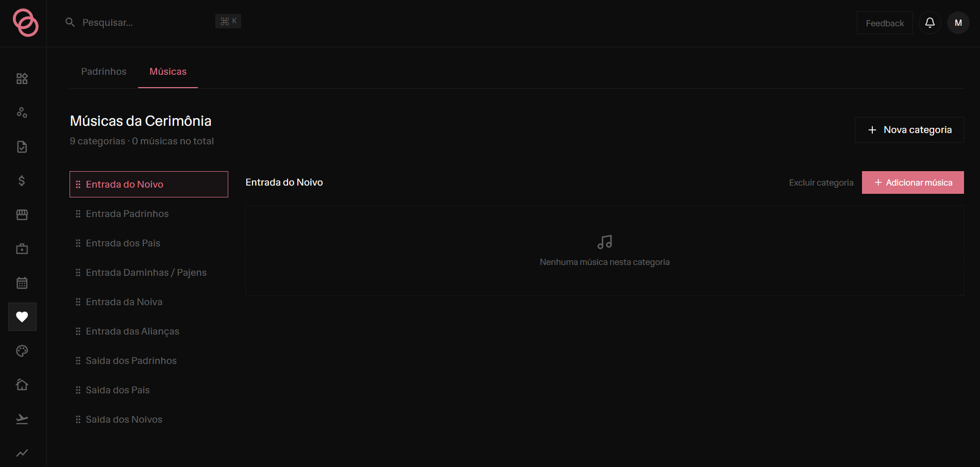Click the Nova categoria button

(x=909, y=130)
